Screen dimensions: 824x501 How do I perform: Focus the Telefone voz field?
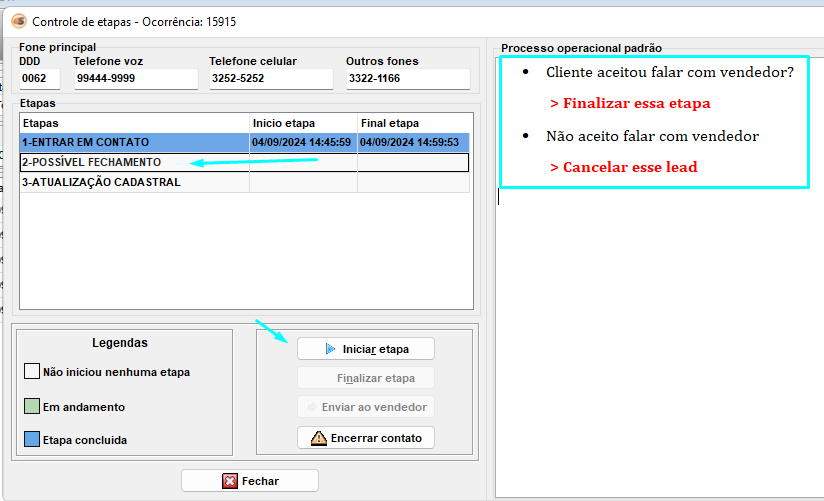pos(135,80)
